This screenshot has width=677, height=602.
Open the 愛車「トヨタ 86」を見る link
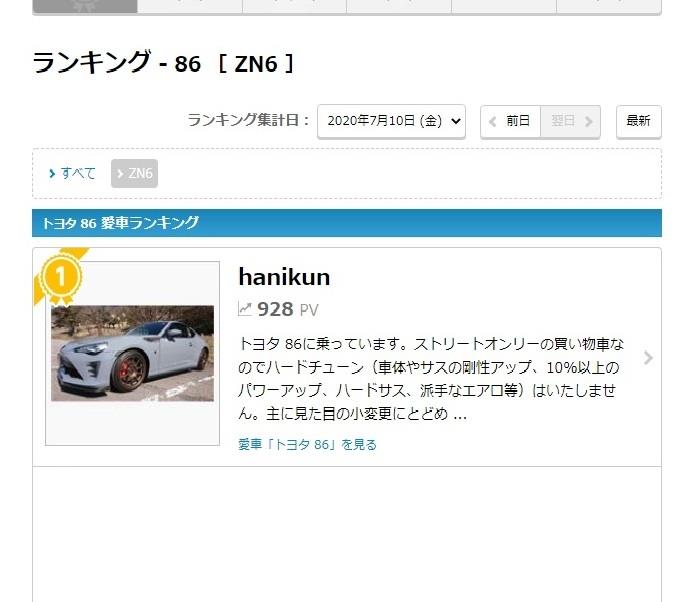pos(307,444)
